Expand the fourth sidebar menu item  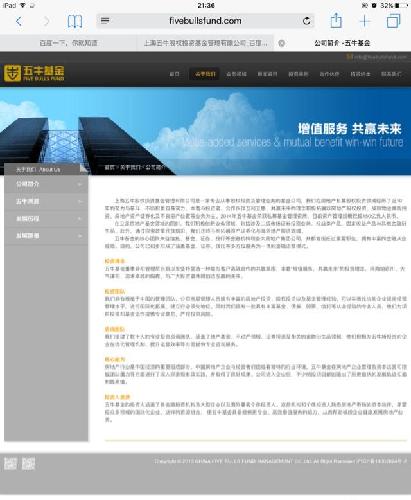46,236
